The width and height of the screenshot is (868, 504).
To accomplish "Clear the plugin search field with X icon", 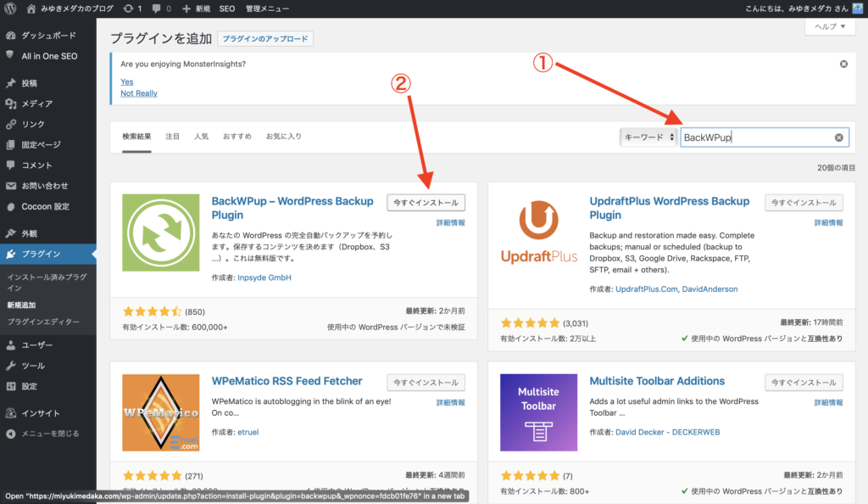I will pyautogui.click(x=838, y=137).
